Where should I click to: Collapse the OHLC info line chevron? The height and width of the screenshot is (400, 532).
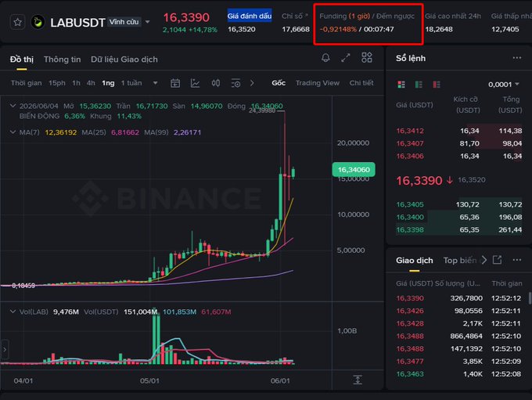tap(13, 106)
